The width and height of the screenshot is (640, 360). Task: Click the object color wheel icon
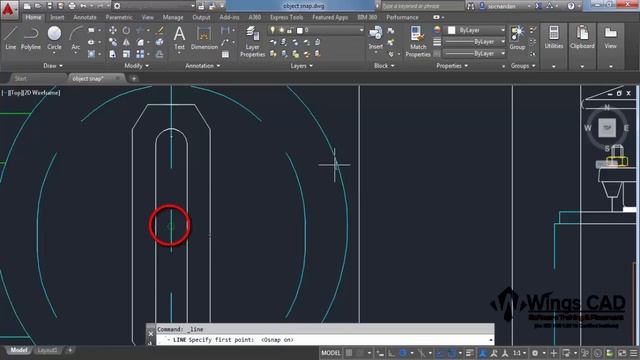(437, 30)
